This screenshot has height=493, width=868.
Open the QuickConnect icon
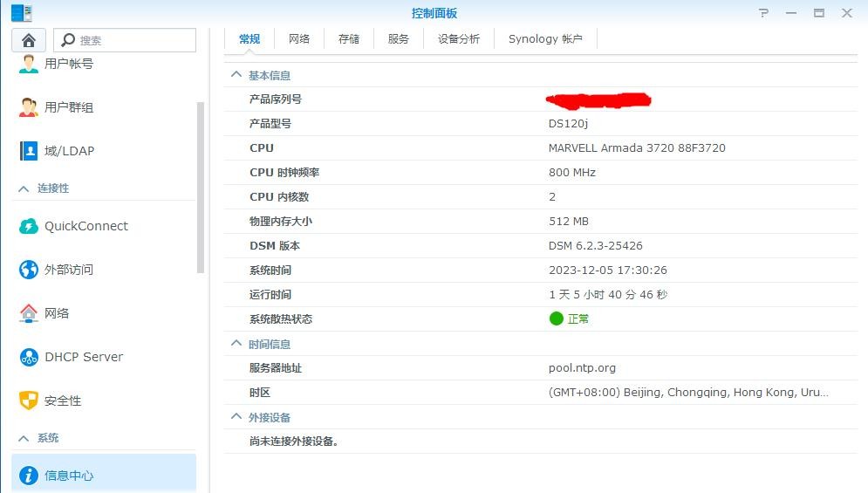28,226
